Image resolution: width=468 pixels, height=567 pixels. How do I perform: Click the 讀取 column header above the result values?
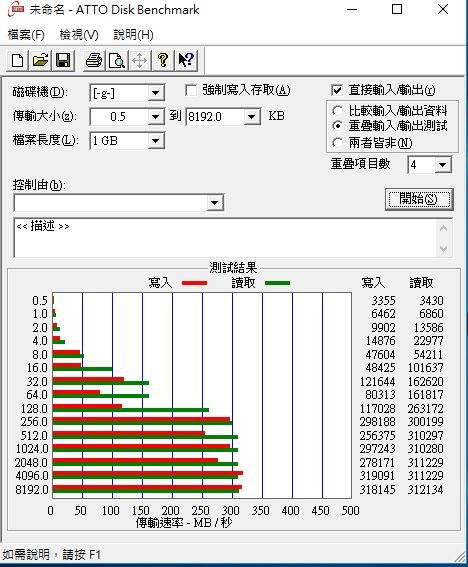coord(421,283)
